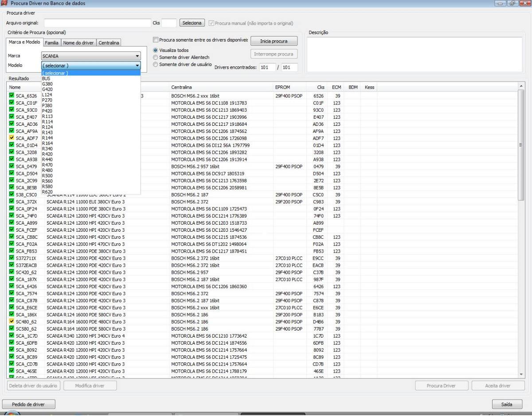Toggle the check icon for SC580_62

[12, 329]
